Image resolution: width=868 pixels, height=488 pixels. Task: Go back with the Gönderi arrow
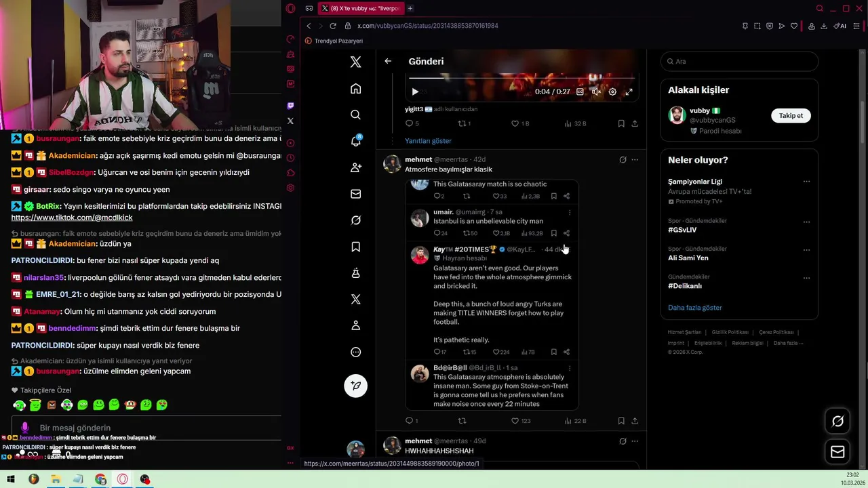tap(388, 61)
